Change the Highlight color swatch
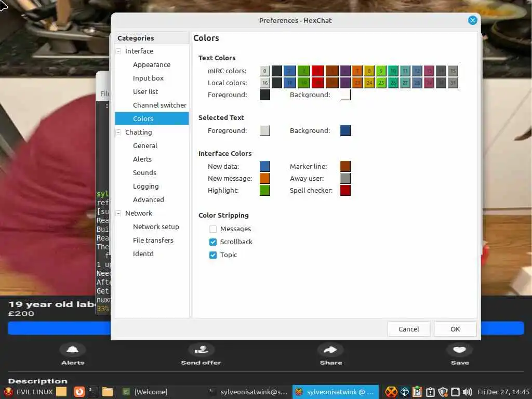Screen dimensions: 532x399 pyautogui.click(x=265, y=190)
